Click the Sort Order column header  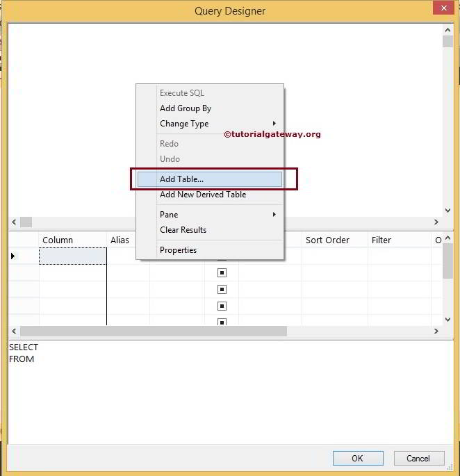click(x=335, y=240)
